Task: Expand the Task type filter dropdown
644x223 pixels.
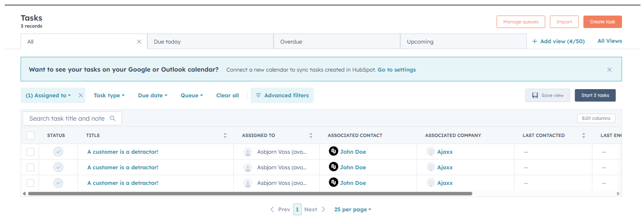Action: pyautogui.click(x=109, y=95)
